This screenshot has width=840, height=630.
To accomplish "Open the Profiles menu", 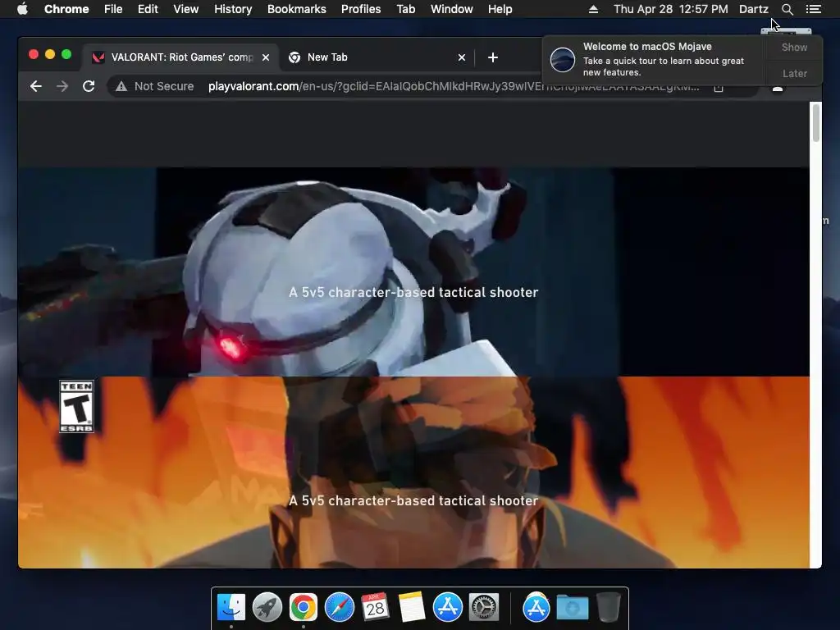I will click(x=361, y=9).
